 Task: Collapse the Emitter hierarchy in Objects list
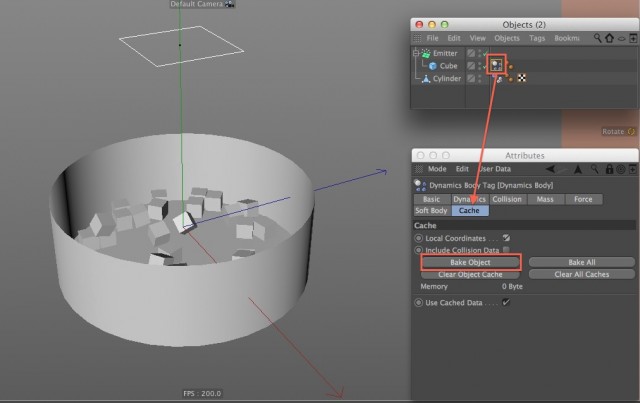tap(416, 53)
